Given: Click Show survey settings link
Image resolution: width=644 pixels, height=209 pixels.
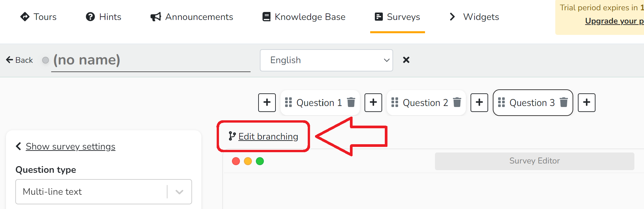Looking at the screenshot, I should 70,147.
